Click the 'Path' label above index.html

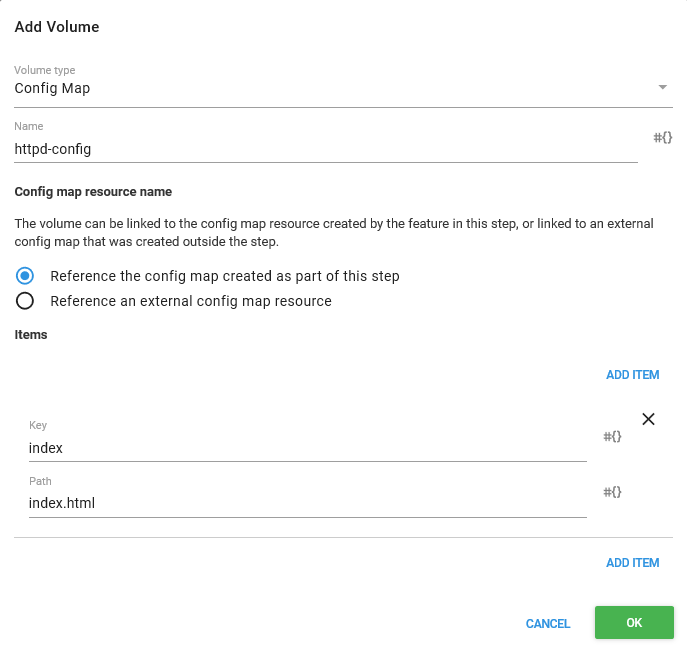38,481
